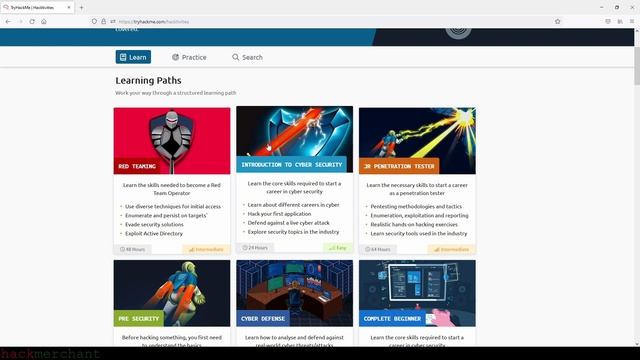The width and height of the screenshot is (640, 360).
Task: Open the Introduction to Cyber Security card image
Action: coord(294,139)
